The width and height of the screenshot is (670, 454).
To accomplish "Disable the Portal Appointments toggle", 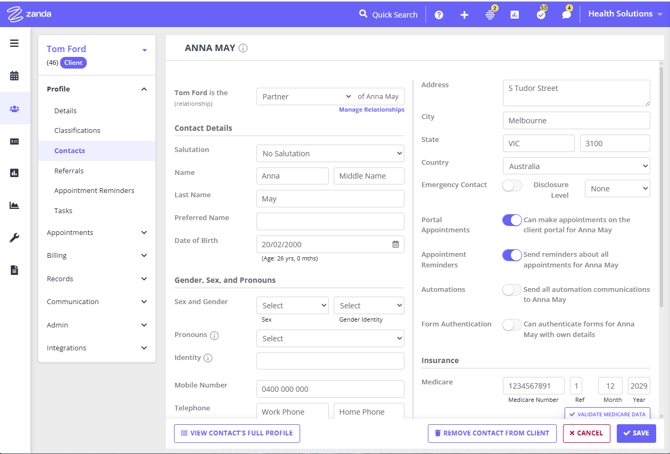I will pos(512,220).
